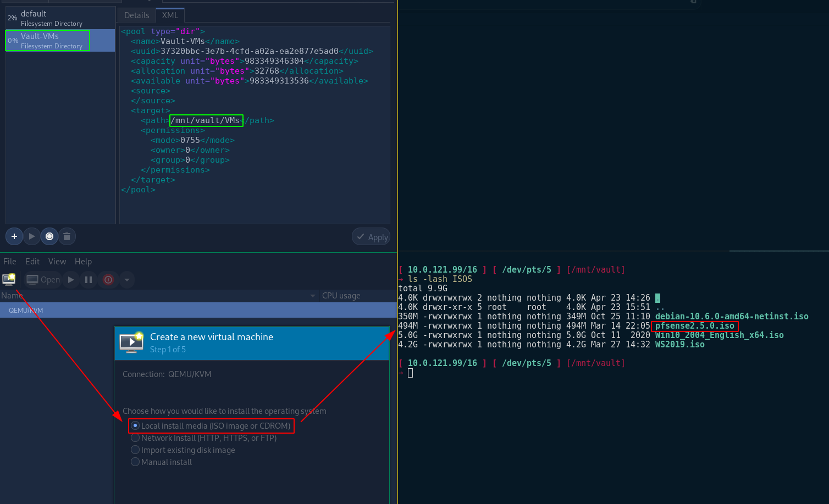Run the virtual machine with play icon
Screen dimensions: 829x504
71,280
